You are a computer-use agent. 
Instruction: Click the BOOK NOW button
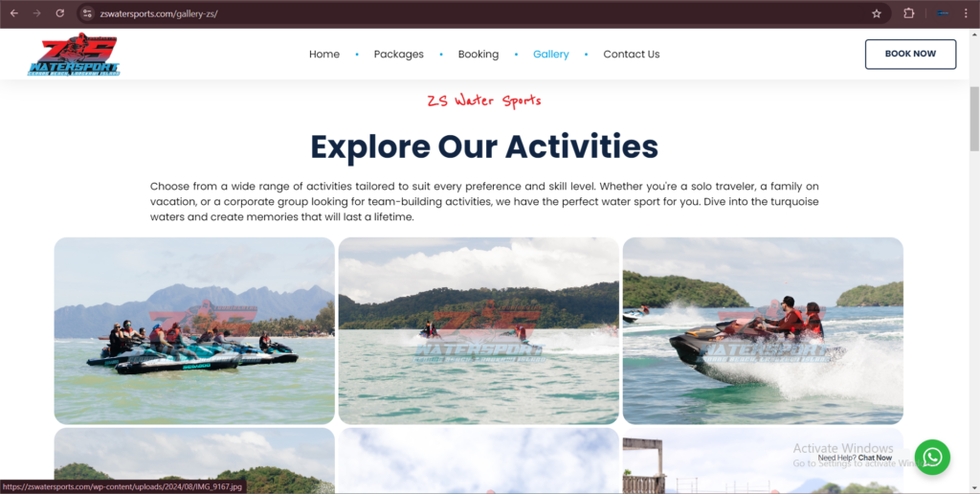click(x=910, y=54)
